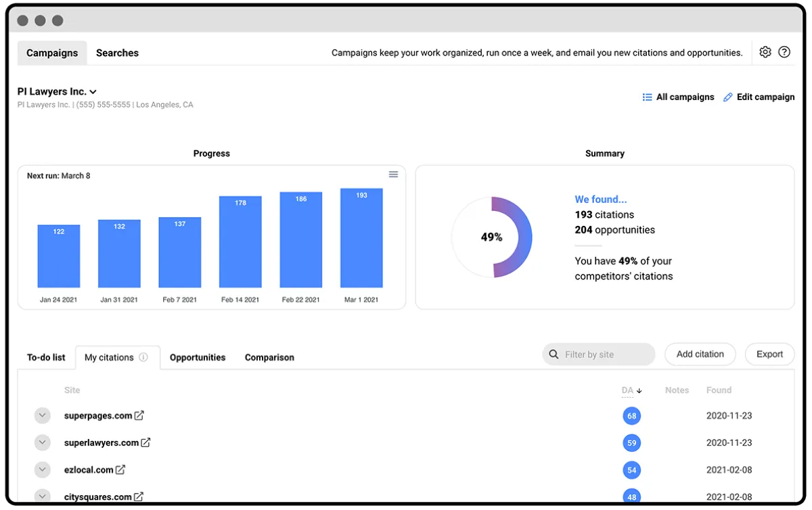Image resolution: width=812 pixels, height=510 pixels.
Task: Click the All campaigns list icon
Action: 647,97
